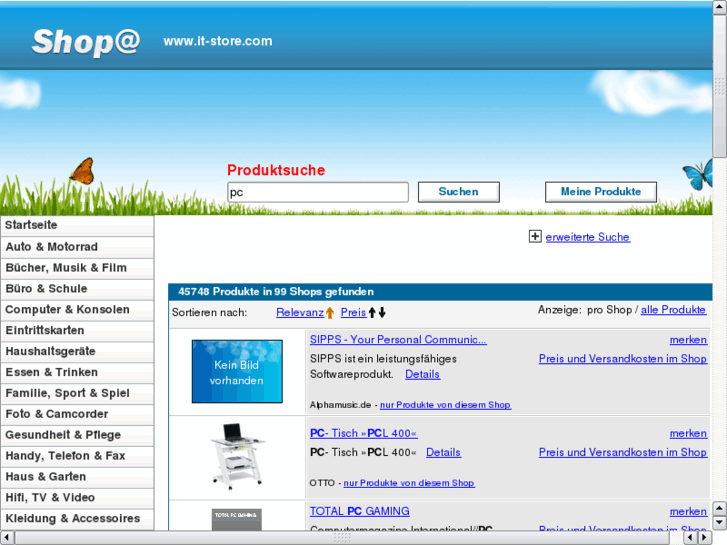Open PC-Tisch PCL 400 title link

click(x=364, y=433)
